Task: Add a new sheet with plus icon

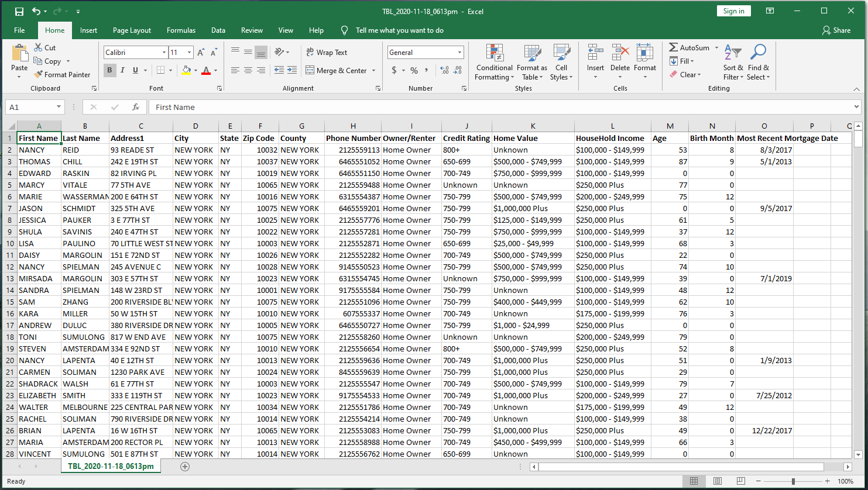Action: tap(185, 466)
